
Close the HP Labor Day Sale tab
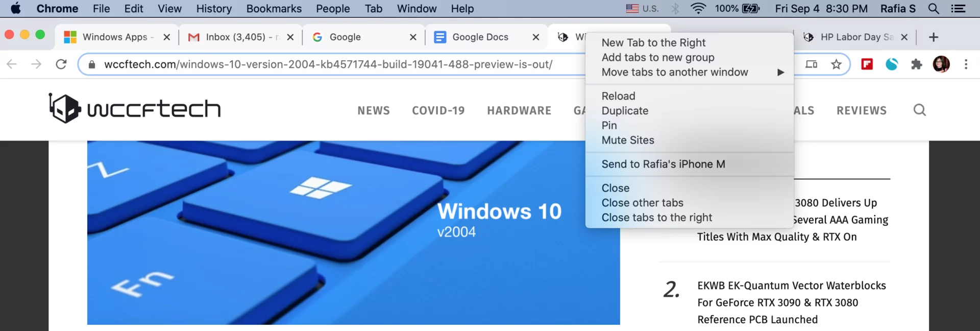[x=904, y=37]
